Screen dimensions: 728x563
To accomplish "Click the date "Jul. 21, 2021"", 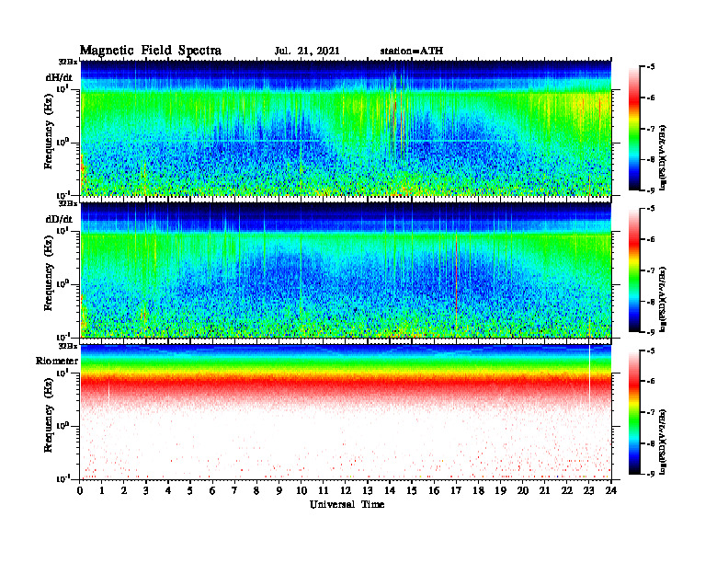I will coord(307,52).
